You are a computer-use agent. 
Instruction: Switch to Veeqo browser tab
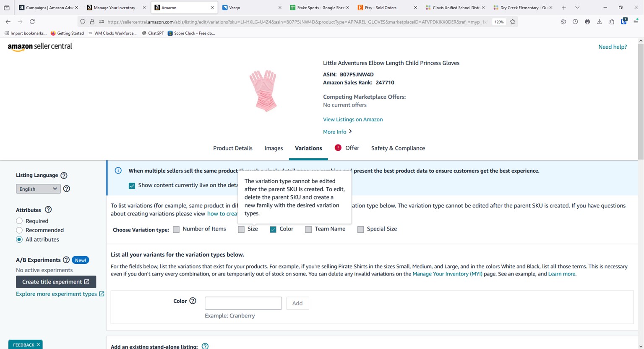tap(251, 8)
